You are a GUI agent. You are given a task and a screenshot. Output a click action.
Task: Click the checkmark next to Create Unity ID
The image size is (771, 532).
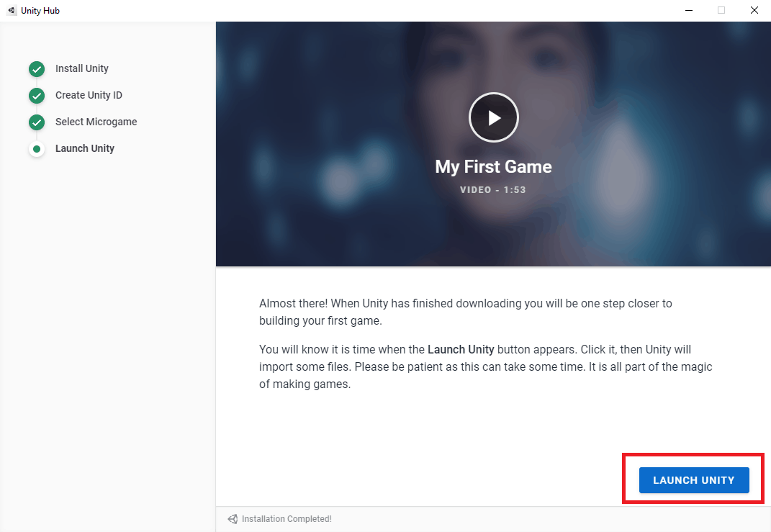point(37,95)
